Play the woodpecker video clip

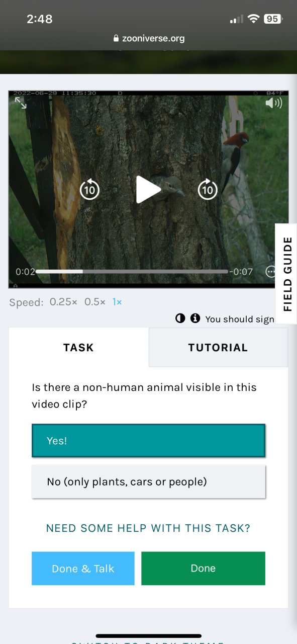coord(148,190)
